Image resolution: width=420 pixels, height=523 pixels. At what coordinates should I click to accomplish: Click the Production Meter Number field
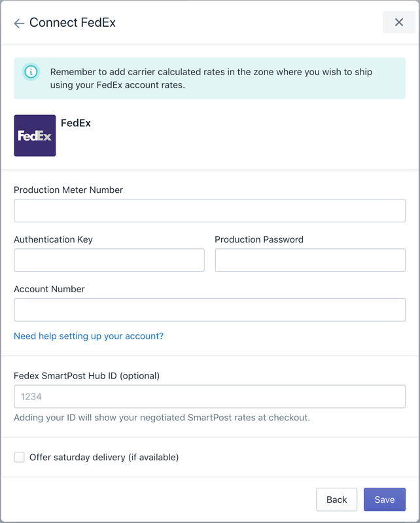tap(209, 211)
